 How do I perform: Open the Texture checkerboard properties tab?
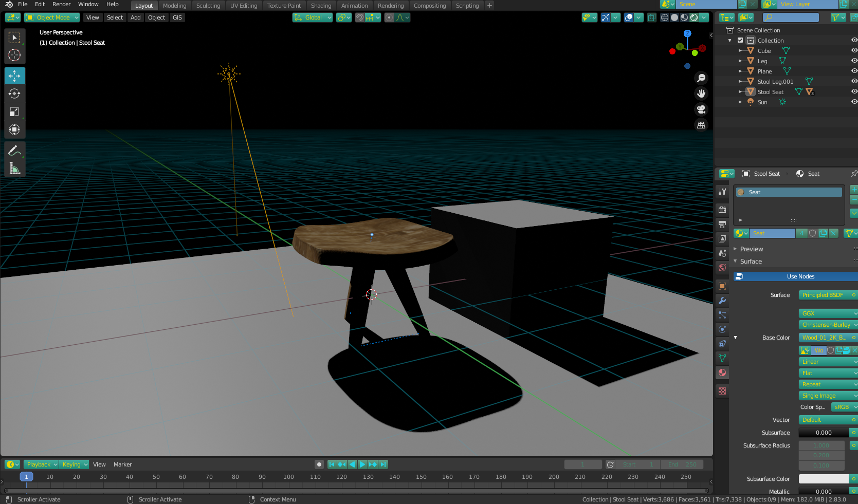pos(722,391)
